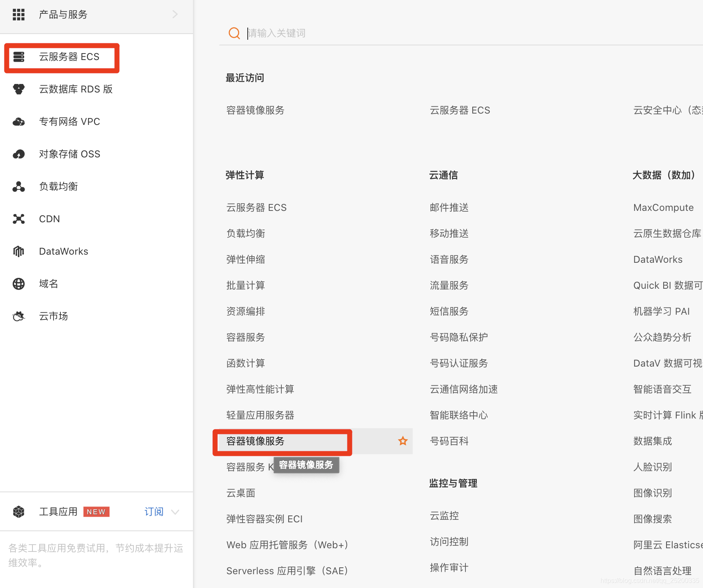
Task: Click the cloud marketplace icon
Action: pyautogui.click(x=19, y=316)
